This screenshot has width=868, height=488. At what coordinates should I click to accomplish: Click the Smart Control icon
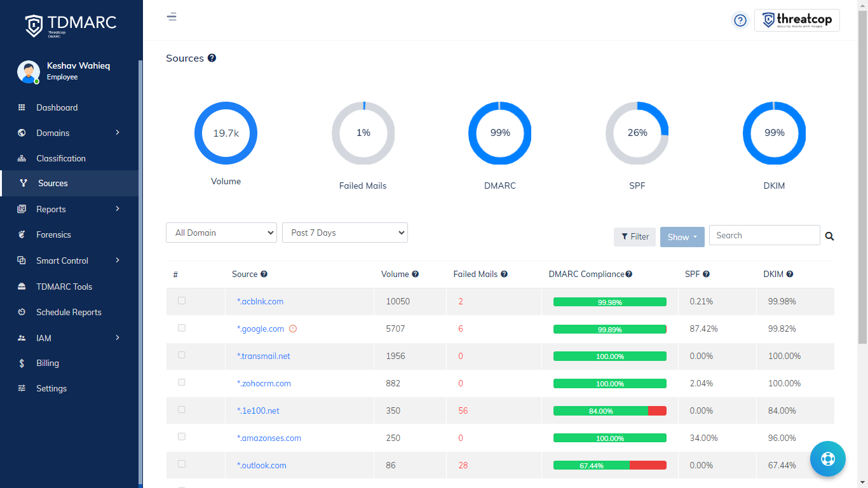click(22, 261)
